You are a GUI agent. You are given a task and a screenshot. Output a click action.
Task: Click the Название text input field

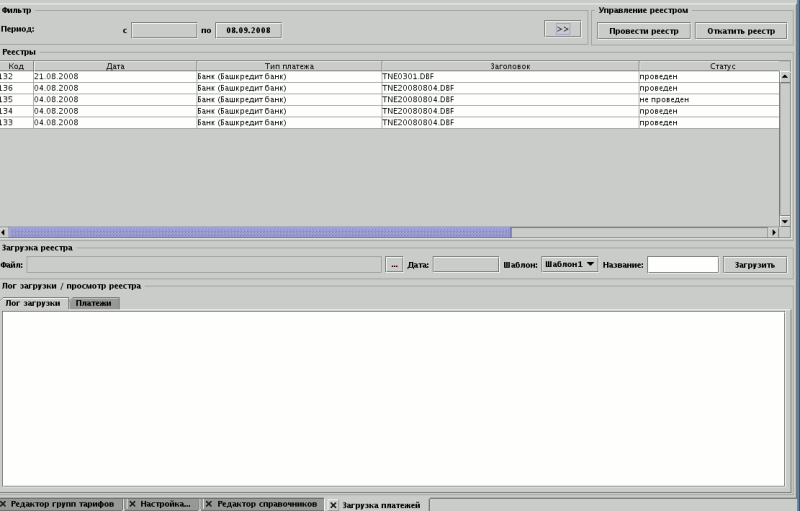pos(682,265)
